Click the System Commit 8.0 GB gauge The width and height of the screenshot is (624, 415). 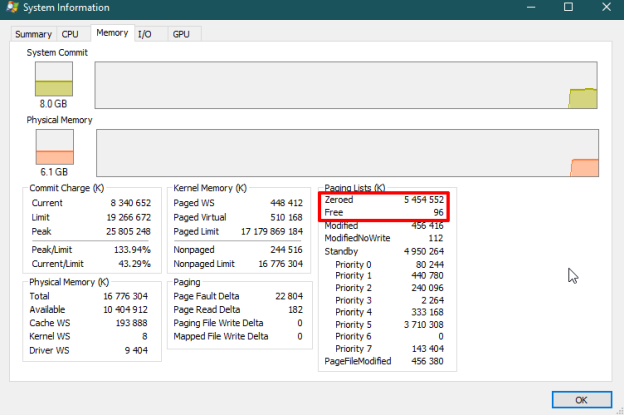54,78
